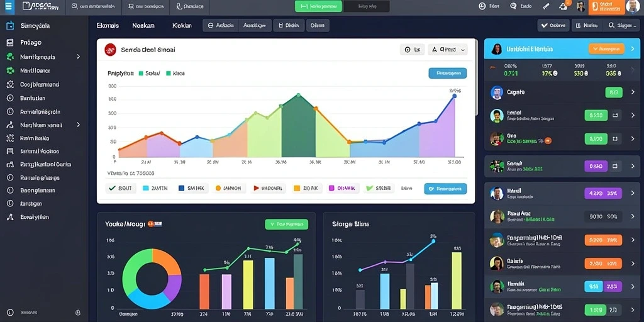This screenshot has width=644, height=322.
Task: Click the scrollbar beside the area chart card
Action: click(477, 78)
